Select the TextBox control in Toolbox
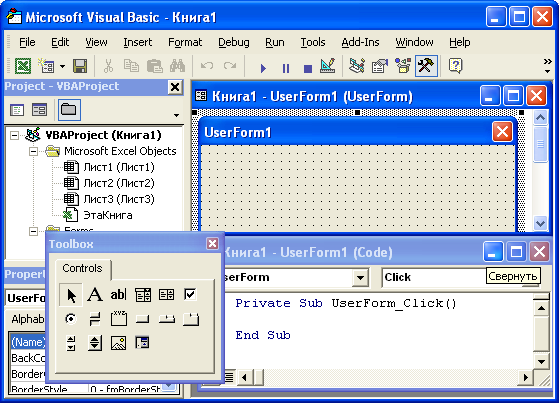Screen dimensions: 559x403 pyautogui.click(x=118, y=295)
